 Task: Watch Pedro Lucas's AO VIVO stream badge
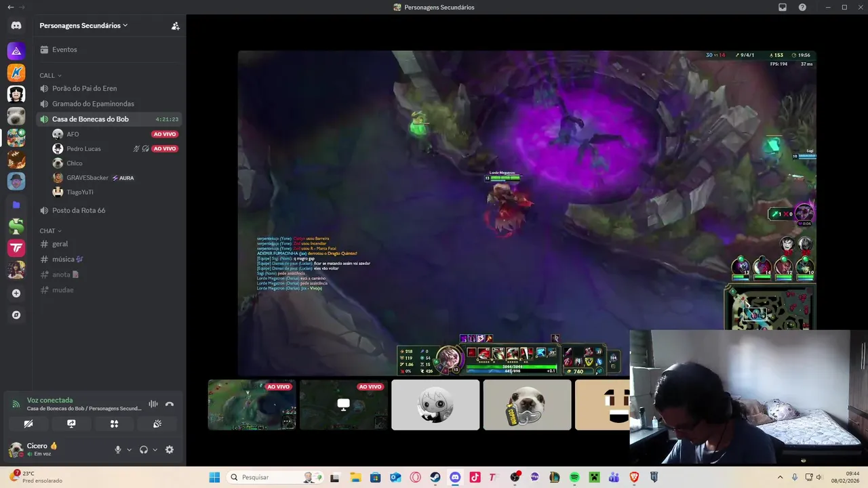[x=165, y=148]
